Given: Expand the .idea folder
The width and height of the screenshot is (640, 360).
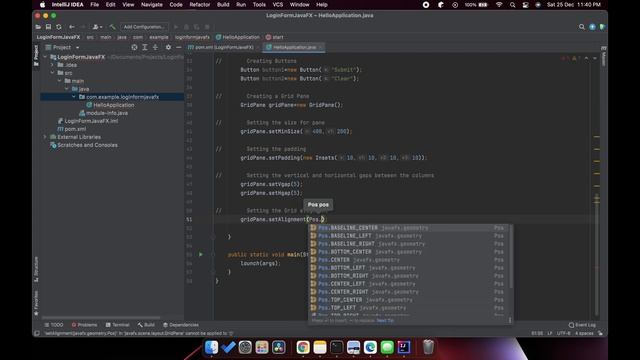Looking at the screenshot, I should tap(52, 65).
